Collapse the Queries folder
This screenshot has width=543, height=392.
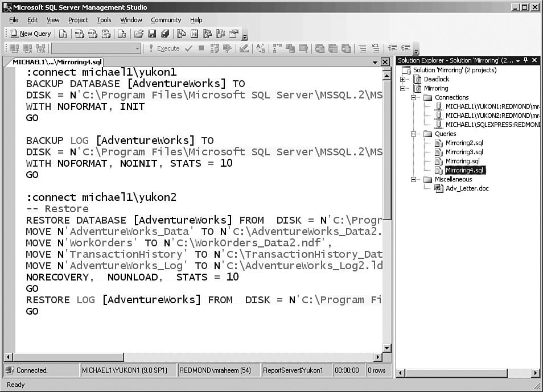pos(413,134)
